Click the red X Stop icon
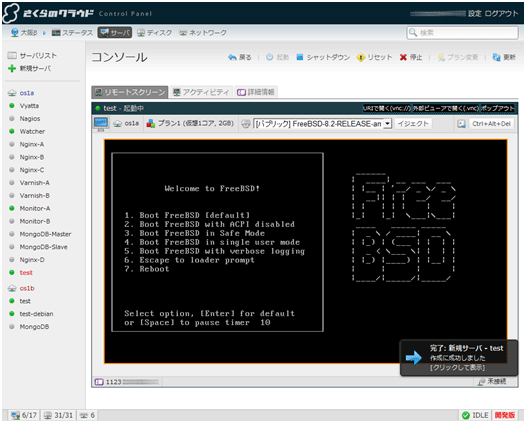This screenshot has width=526, height=423. point(403,57)
